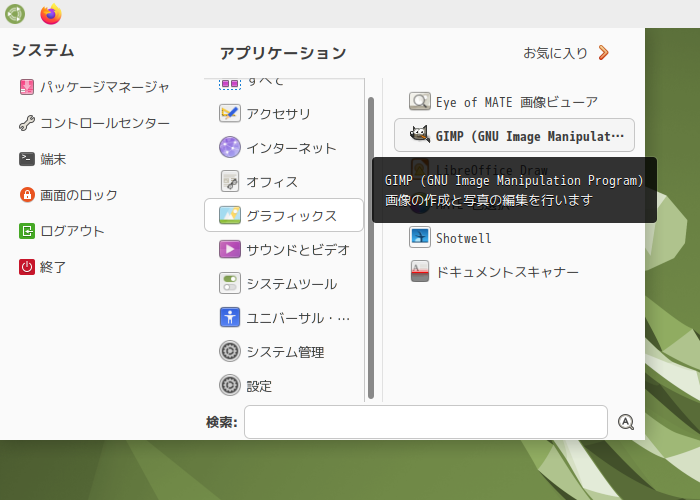Select the アクセサリ category

coord(284,113)
